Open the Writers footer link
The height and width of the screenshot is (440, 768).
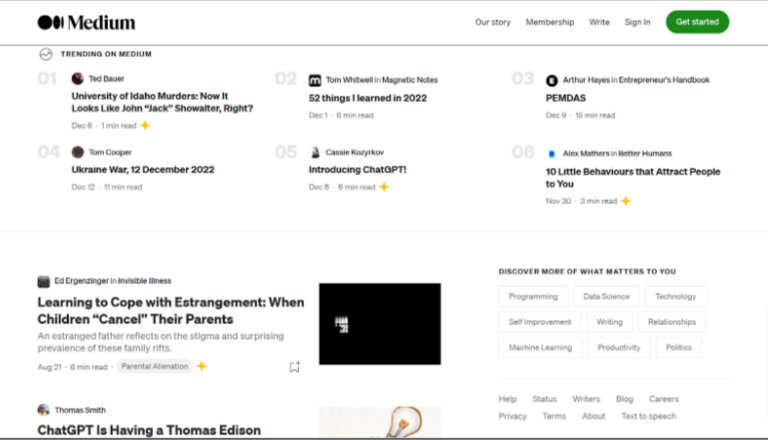tap(586, 399)
